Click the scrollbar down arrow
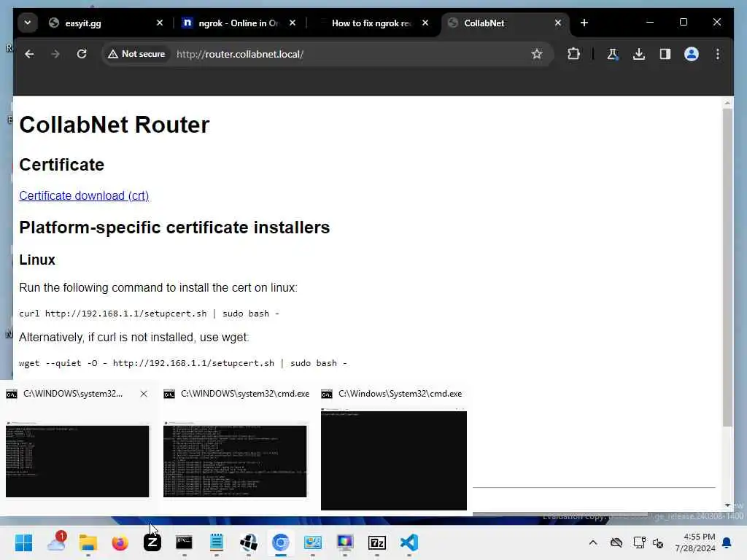The image size is (747, 560). point(727,505)
